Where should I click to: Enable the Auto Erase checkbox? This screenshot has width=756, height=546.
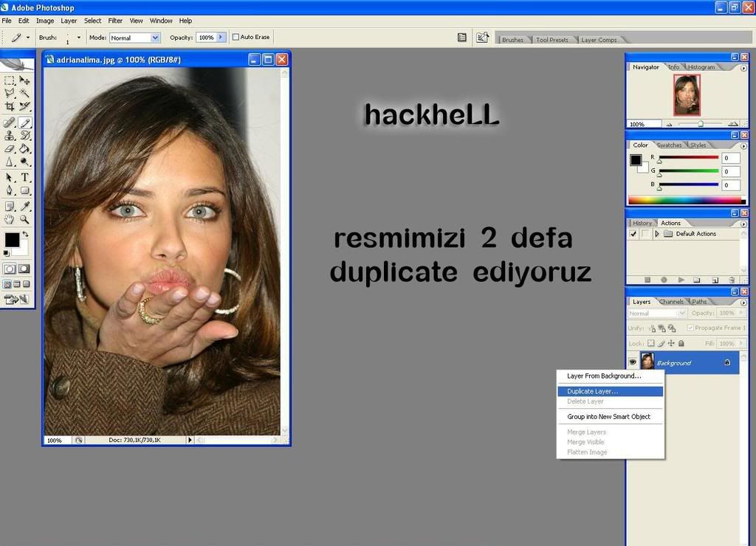click(236, 37)
